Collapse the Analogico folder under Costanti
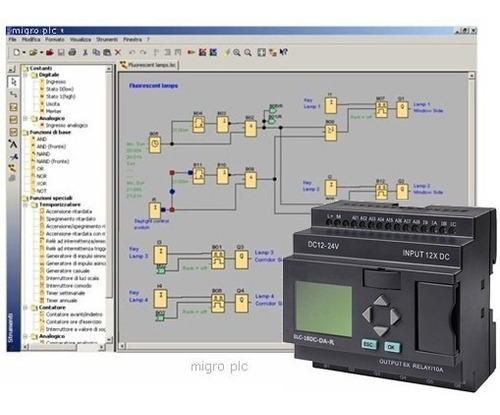 pos(26,119)
